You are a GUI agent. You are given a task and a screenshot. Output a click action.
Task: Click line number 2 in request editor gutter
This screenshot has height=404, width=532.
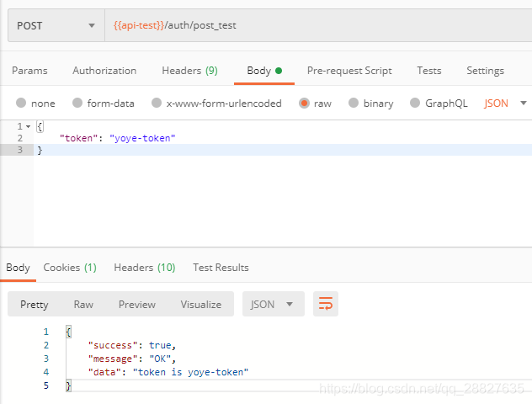tap(20, 138)
